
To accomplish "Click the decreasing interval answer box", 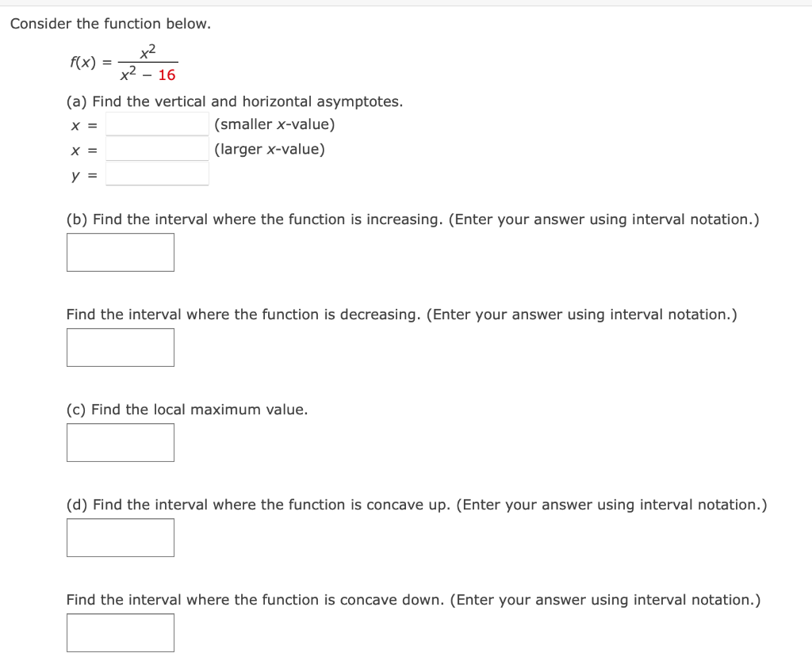I will click(x=120, y=347).
